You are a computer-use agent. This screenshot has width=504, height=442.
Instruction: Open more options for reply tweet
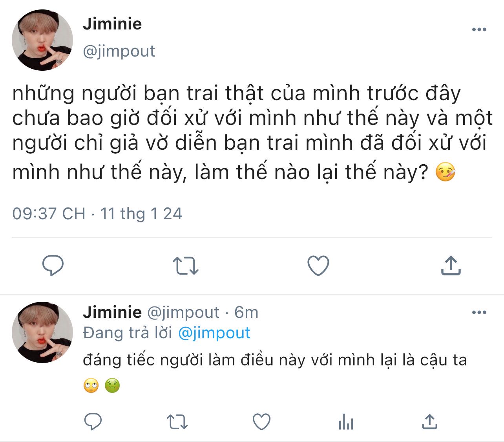point(479,313)
